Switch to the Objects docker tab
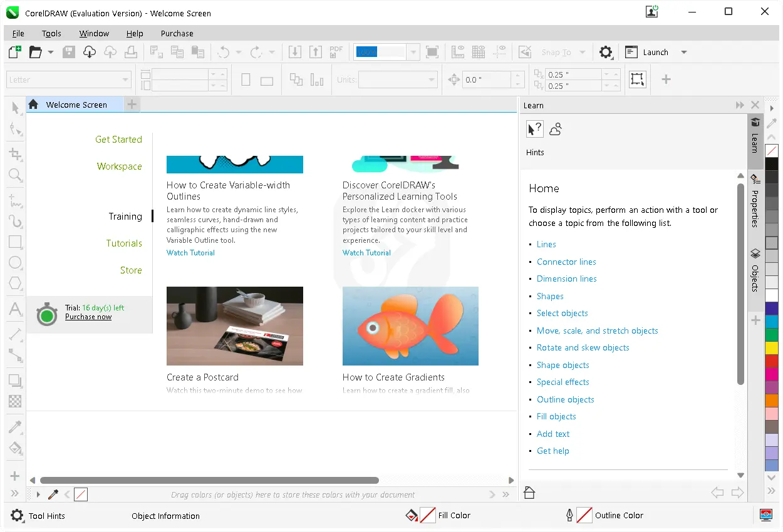This screenshot has width=783, height=532. coord(755,272)
